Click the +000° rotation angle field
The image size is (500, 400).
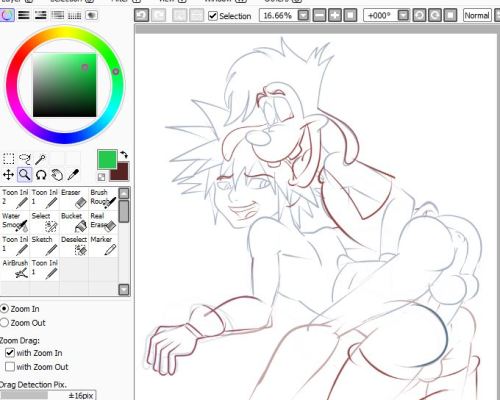click(380, 16)
